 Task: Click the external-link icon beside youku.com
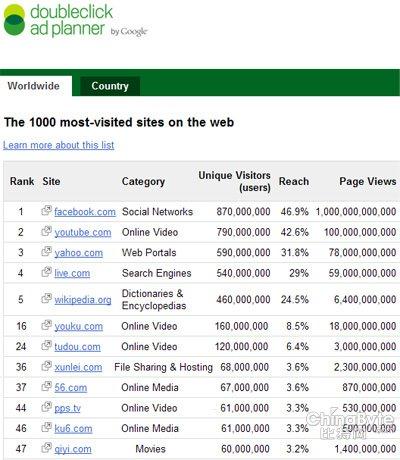[x=46, y=325]
